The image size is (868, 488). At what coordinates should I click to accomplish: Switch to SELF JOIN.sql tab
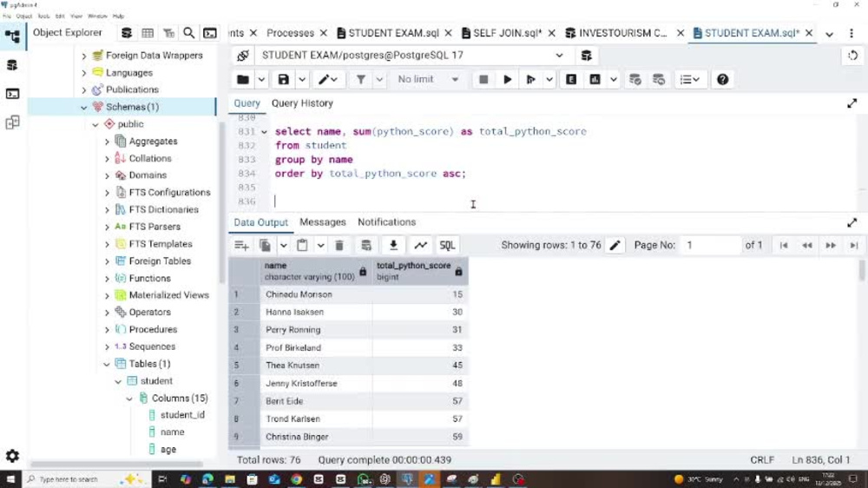pos(507,33)
